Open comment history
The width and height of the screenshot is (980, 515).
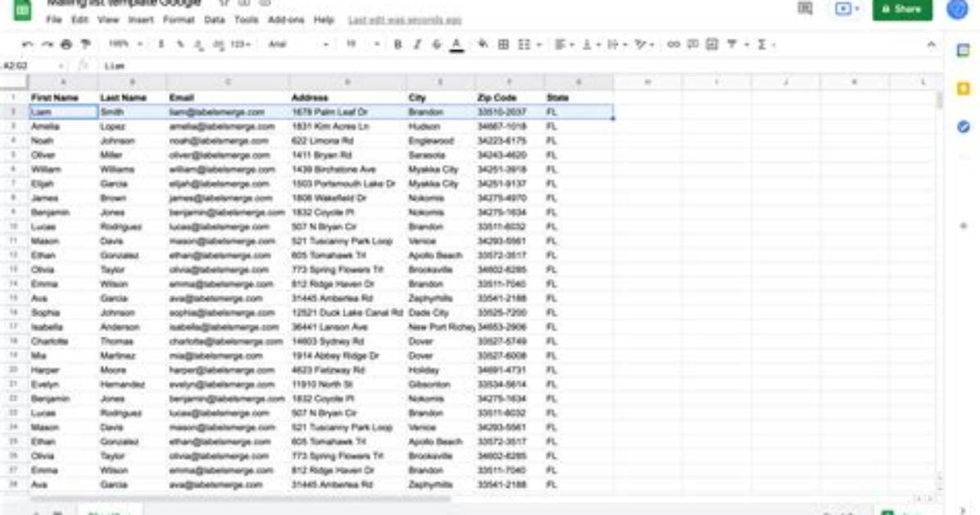click(x=805, y=9)
